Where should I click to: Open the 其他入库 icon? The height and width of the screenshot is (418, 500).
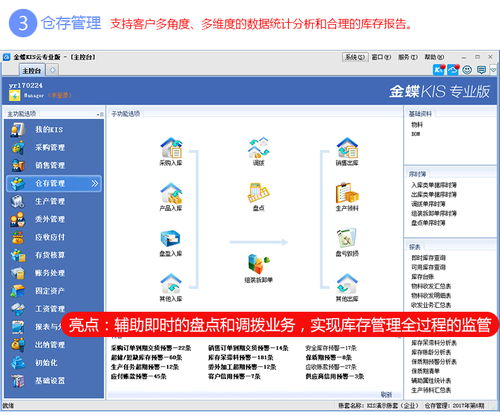[171, 288]
